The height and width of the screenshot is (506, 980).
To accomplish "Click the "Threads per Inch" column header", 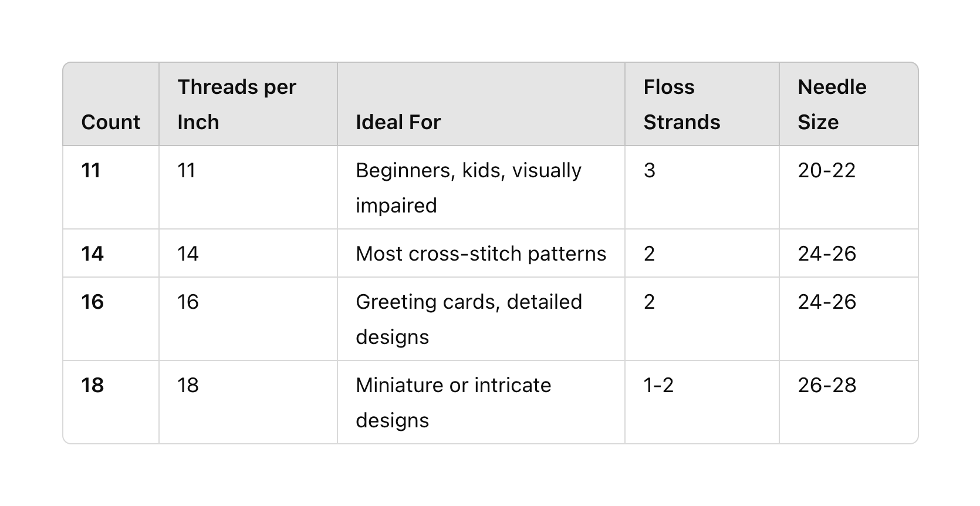I will [x=236, y=104].
